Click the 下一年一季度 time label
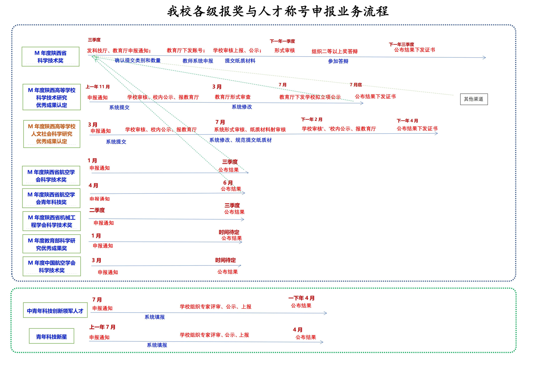Screen dimensions: 555x392 (282, 41)
